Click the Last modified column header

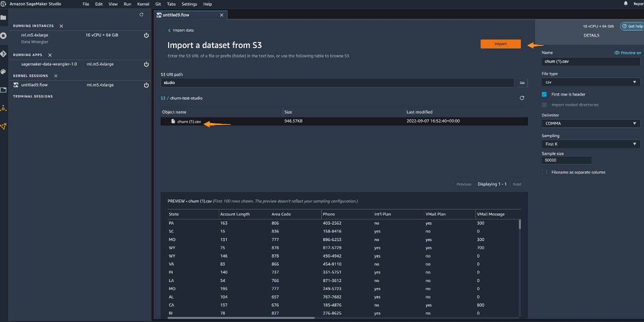420,112
